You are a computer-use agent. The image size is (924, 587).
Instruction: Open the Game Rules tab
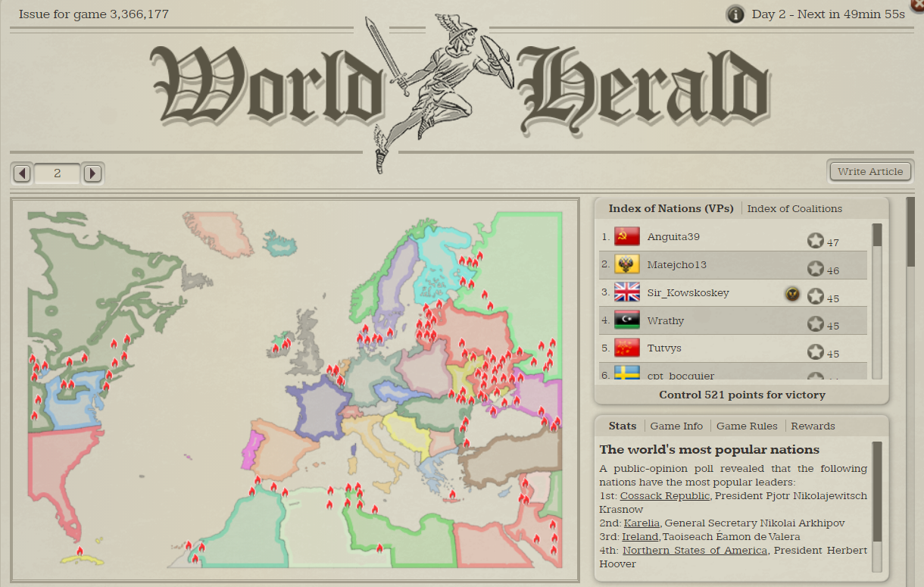coord(747,426)
